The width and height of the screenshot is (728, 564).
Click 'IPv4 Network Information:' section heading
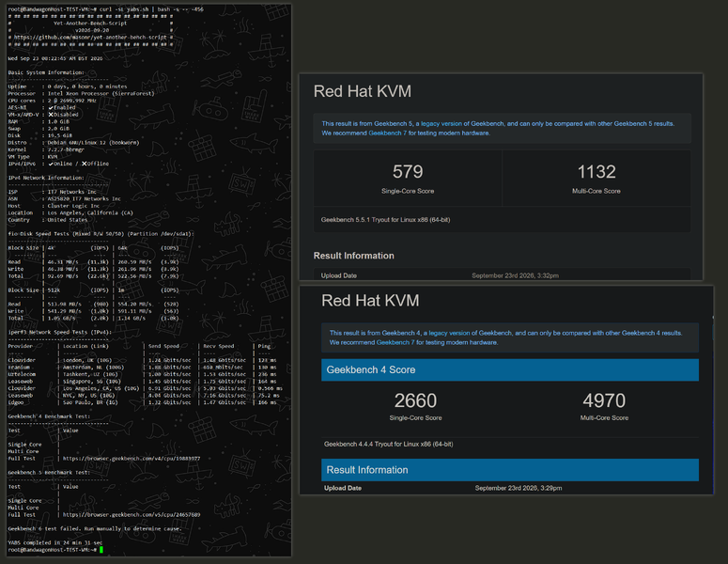tap(46, 178)
